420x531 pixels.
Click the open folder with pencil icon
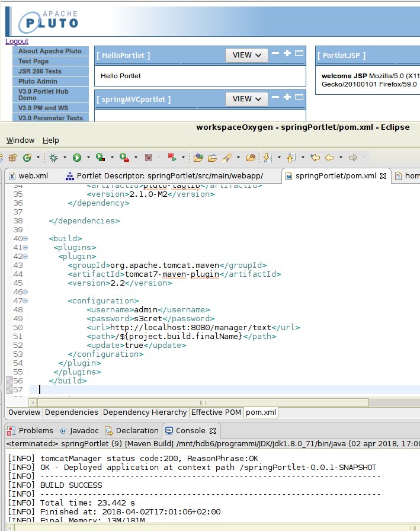click(251, 158)
